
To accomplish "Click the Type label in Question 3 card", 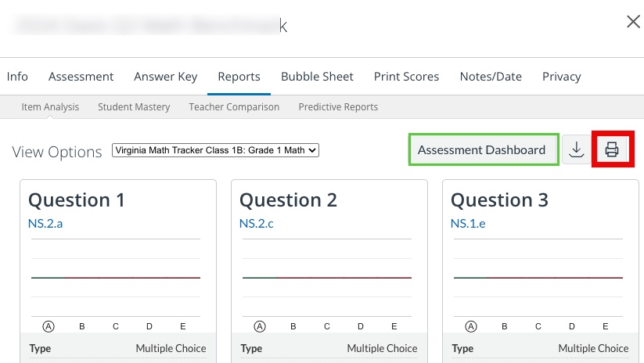I will tap(462, 349).
